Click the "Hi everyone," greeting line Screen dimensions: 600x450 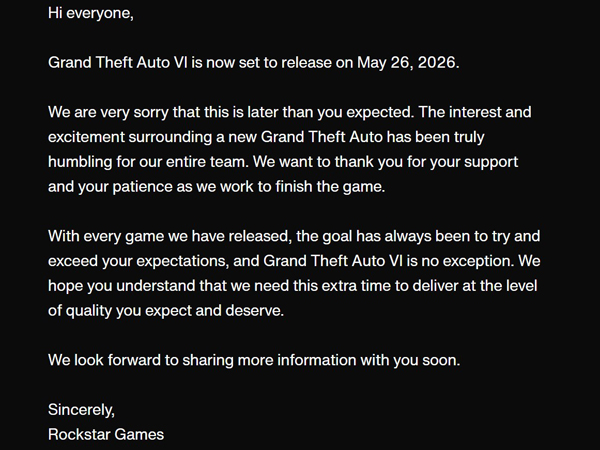click(91, 14)
